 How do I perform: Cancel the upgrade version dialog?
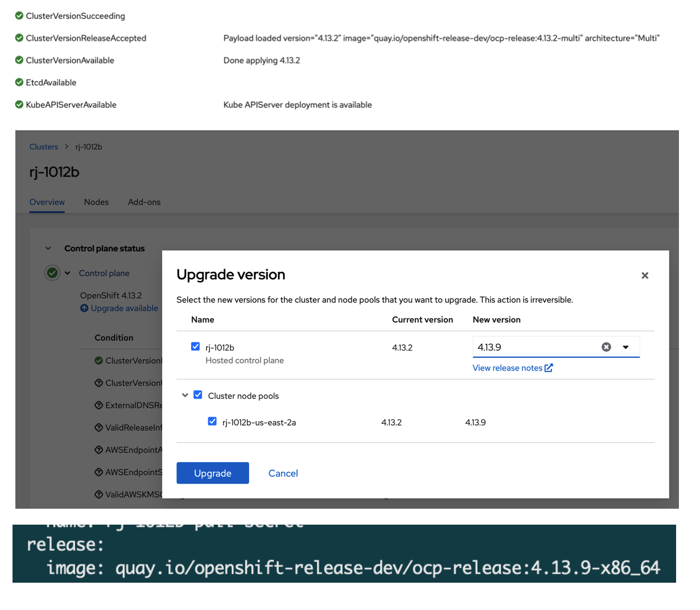click(283, 473)
